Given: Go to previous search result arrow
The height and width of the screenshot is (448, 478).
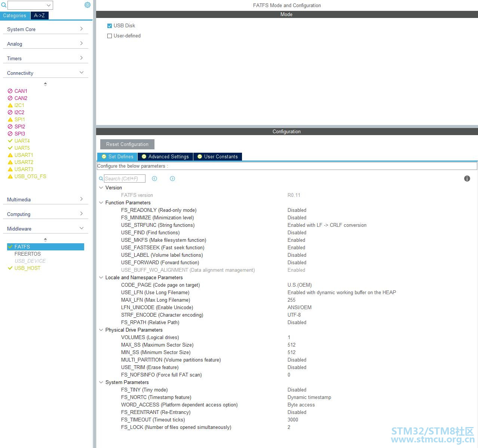Looking at the screenshot, I should point(154,179).
